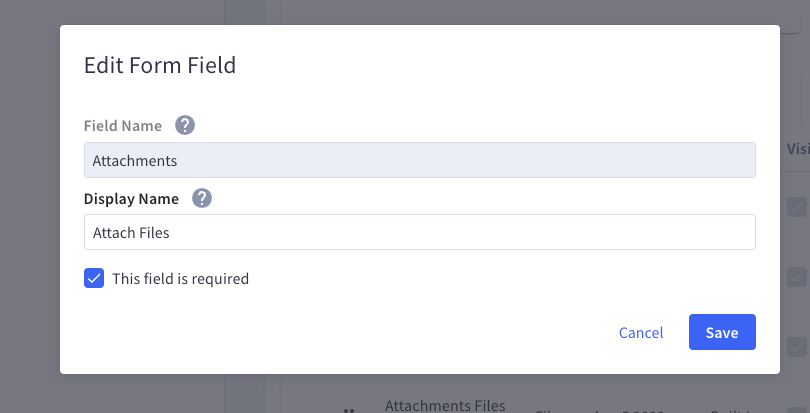The image size is (810, 413).
Task: Toggle the topmost dimmed Visible column checkbox
Action: click(x=797, y=207)
